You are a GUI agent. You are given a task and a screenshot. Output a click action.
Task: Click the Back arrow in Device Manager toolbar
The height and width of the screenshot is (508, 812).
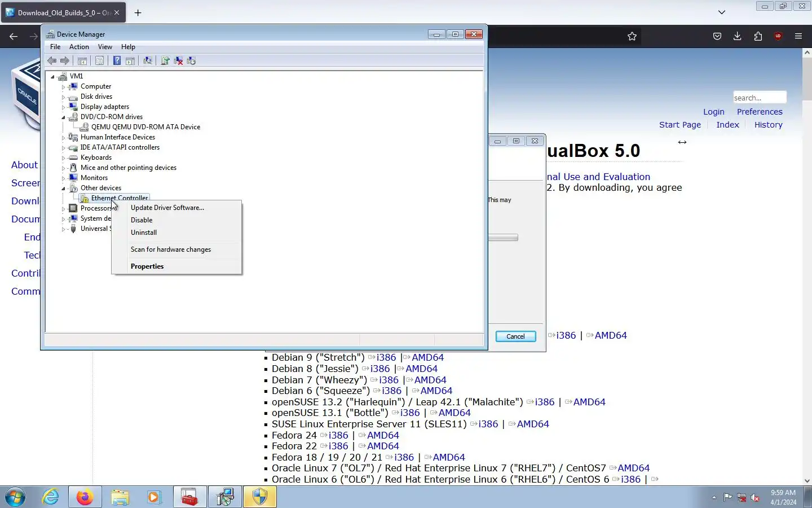[52, 61]
